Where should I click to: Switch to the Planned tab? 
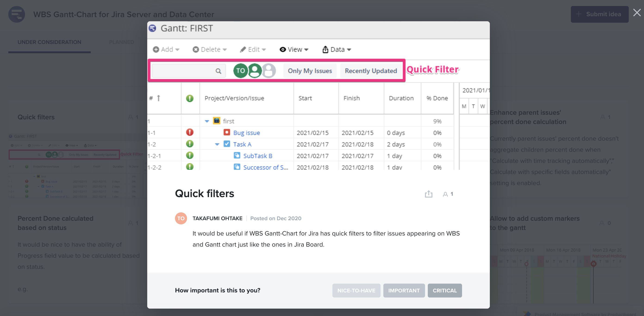[x=122, y=42]
